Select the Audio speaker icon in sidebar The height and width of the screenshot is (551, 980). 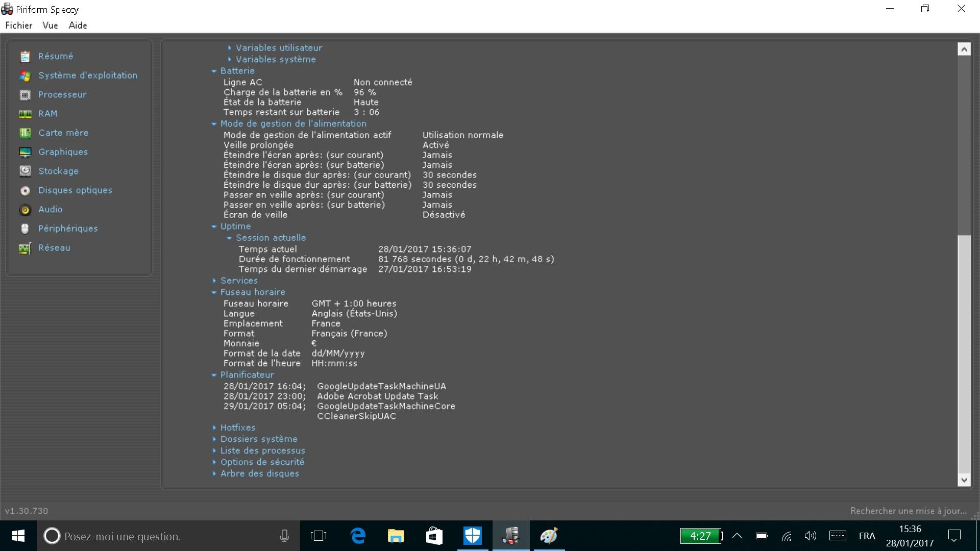25,209
